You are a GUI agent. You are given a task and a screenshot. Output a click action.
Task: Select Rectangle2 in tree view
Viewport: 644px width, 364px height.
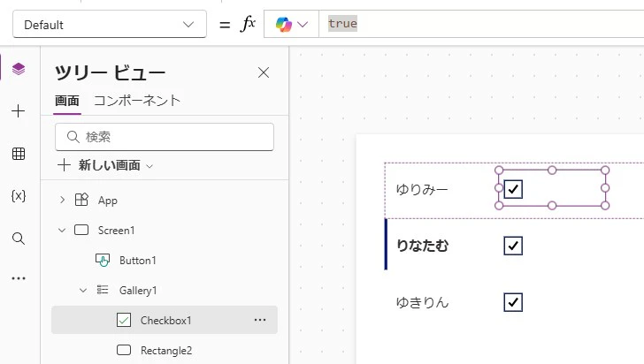165,350
